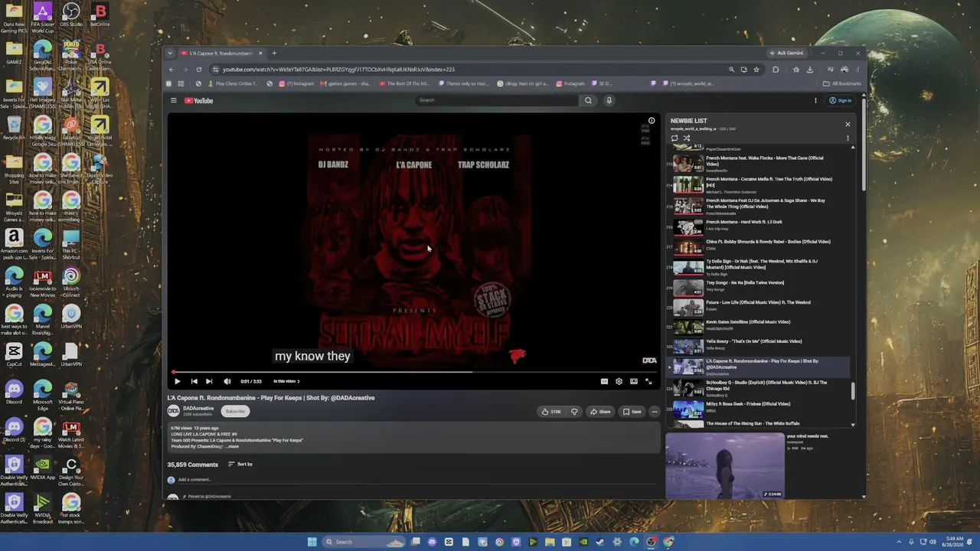Share this video

click(600, 412)
